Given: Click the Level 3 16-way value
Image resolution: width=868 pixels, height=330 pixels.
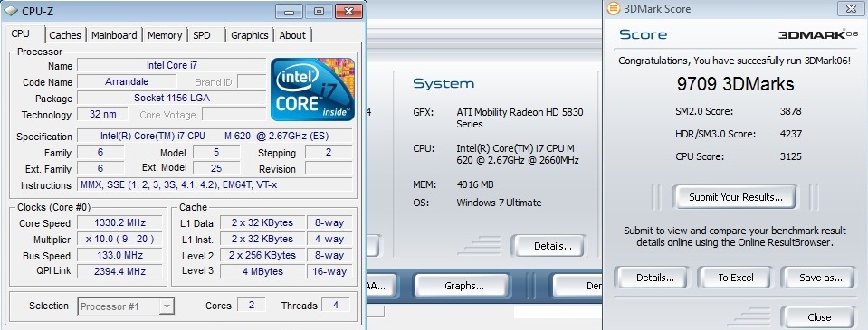Looking at the screenshot, I should coord(329,271).
